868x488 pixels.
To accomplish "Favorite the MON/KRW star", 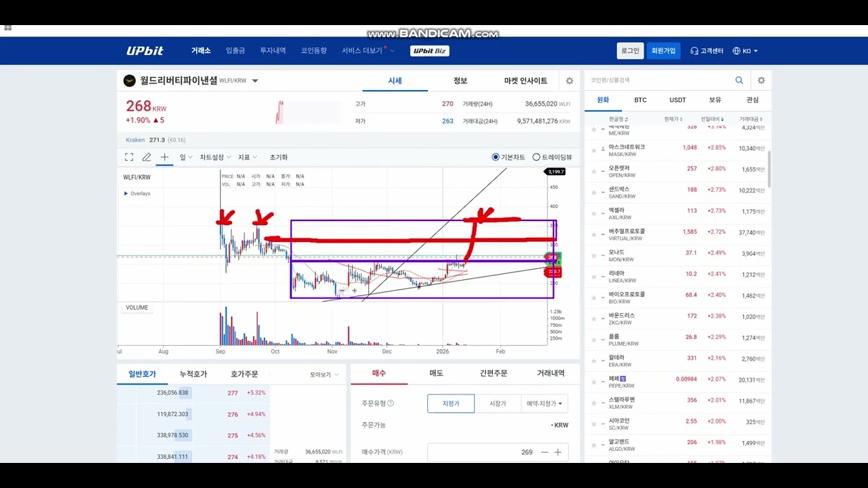I will pos(594,256).
